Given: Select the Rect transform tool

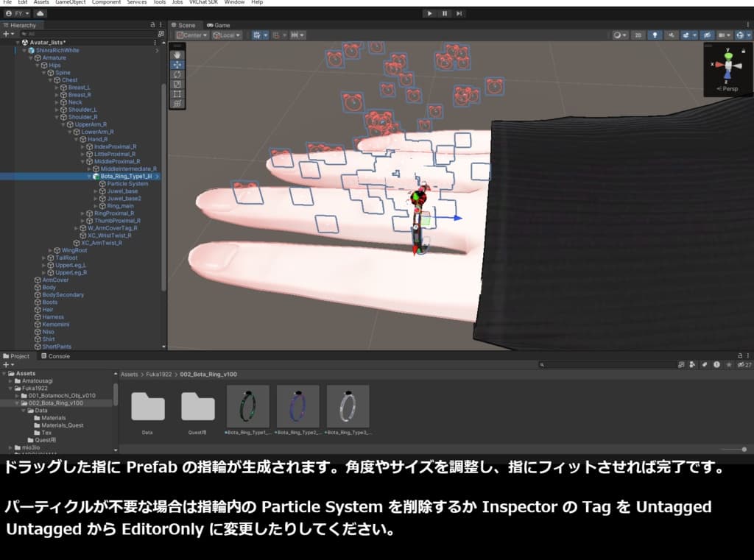Looking at the screenshot, I should [x=177, y=93].
